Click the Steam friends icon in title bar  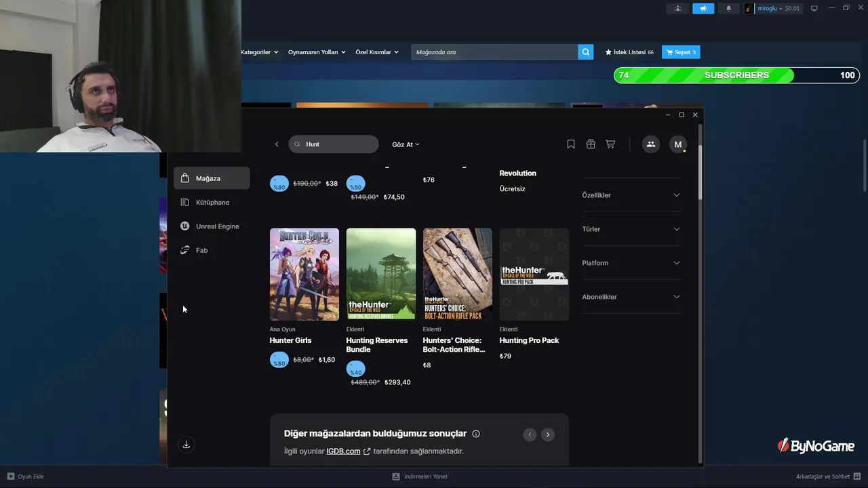(677, 8)
